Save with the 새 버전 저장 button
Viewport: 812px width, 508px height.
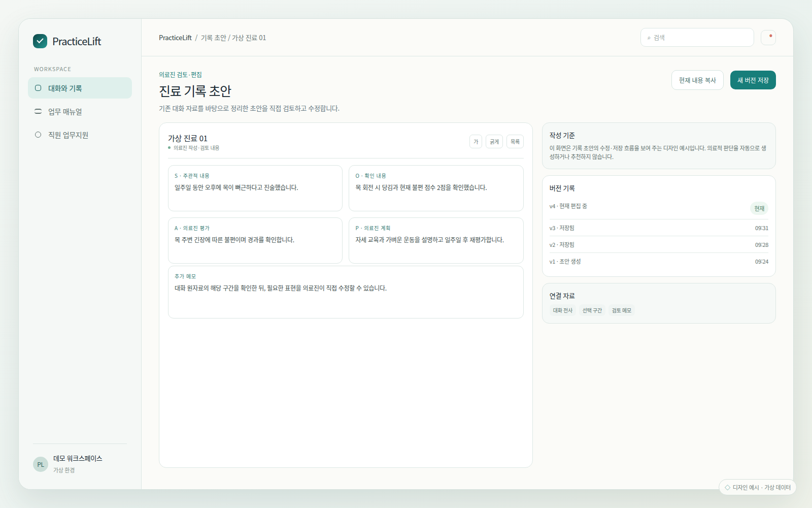(753, 80)
